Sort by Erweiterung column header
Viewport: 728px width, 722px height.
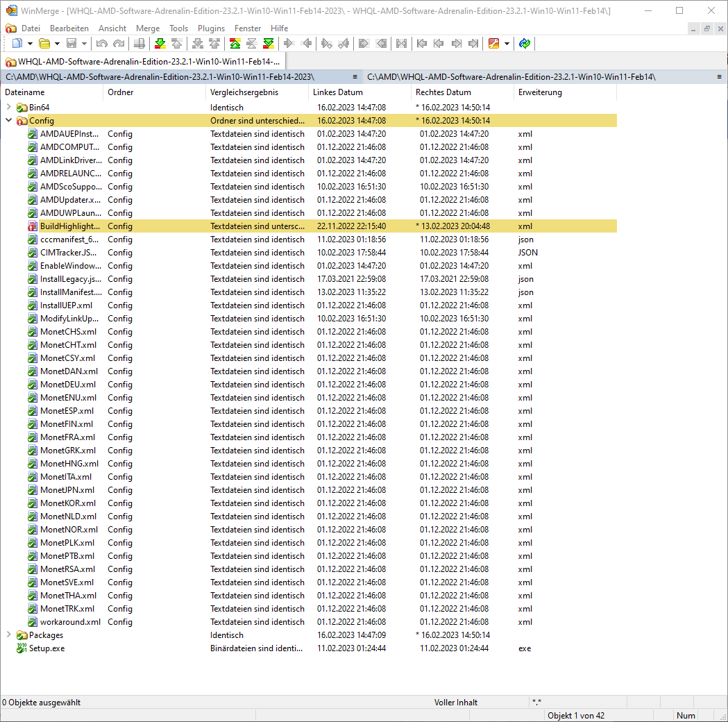(565, 92)
